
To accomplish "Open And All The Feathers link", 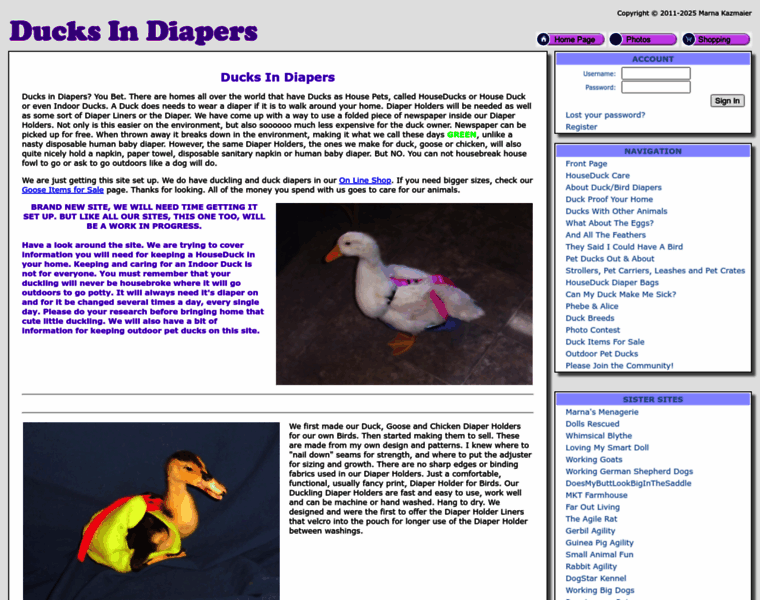I will [x=605, y=235].
